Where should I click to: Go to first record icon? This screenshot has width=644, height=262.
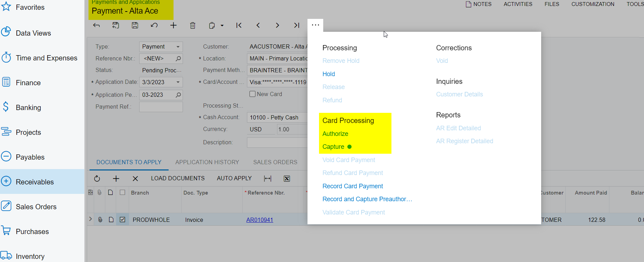(x=239, y=25)
